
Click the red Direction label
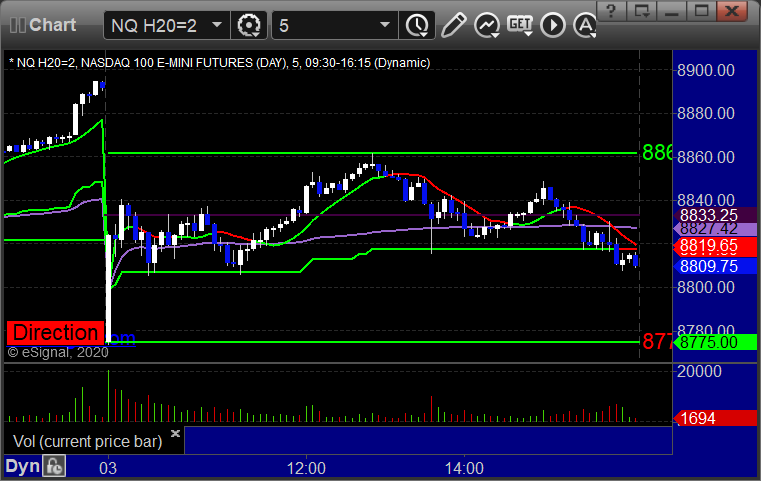[55, 333]
